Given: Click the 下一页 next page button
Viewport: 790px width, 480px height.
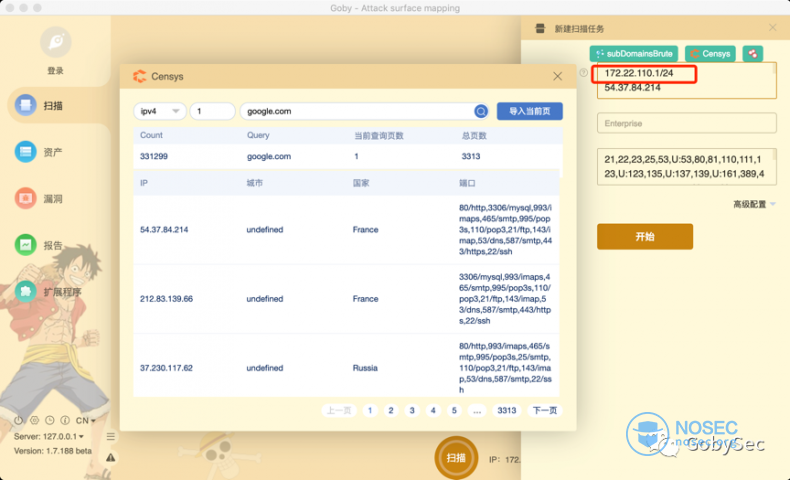Looking at the screenshot, I should (545, 410).
